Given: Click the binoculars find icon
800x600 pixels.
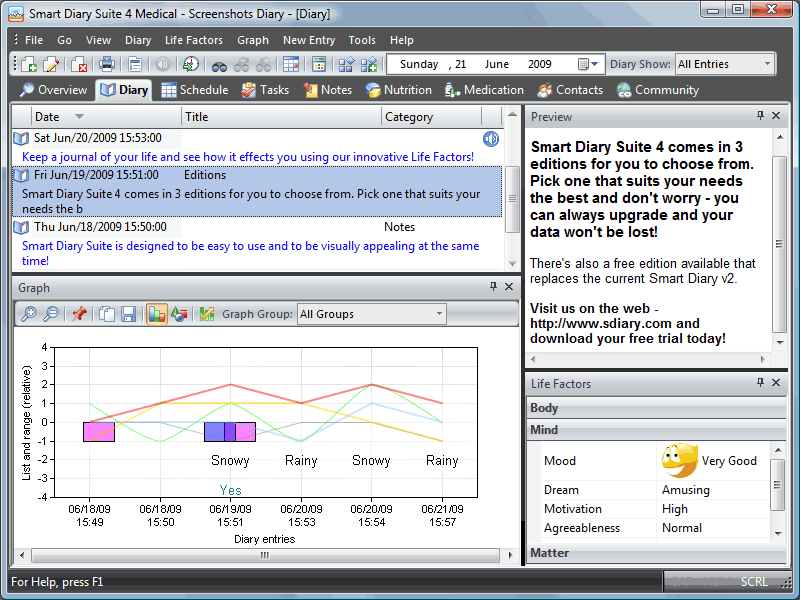Looking at the screenshot, I should (x=219, y=65).
